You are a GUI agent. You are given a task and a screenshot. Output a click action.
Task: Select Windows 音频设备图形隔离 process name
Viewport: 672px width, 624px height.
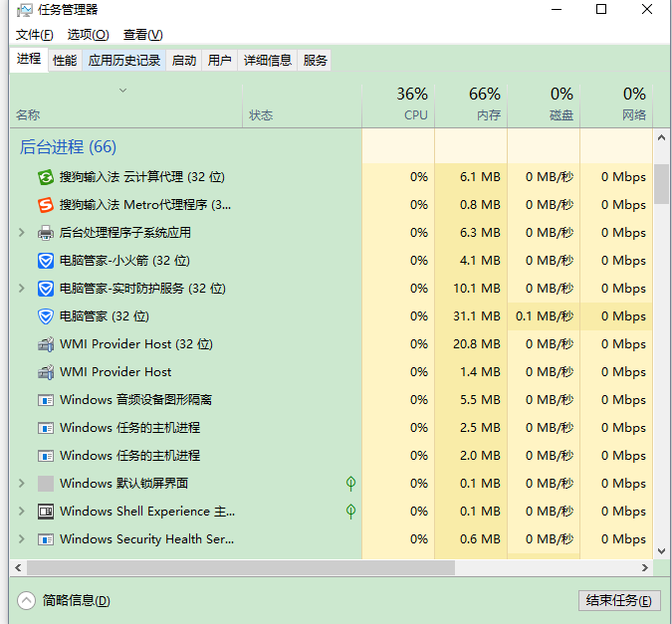click(x=135, y=400)
